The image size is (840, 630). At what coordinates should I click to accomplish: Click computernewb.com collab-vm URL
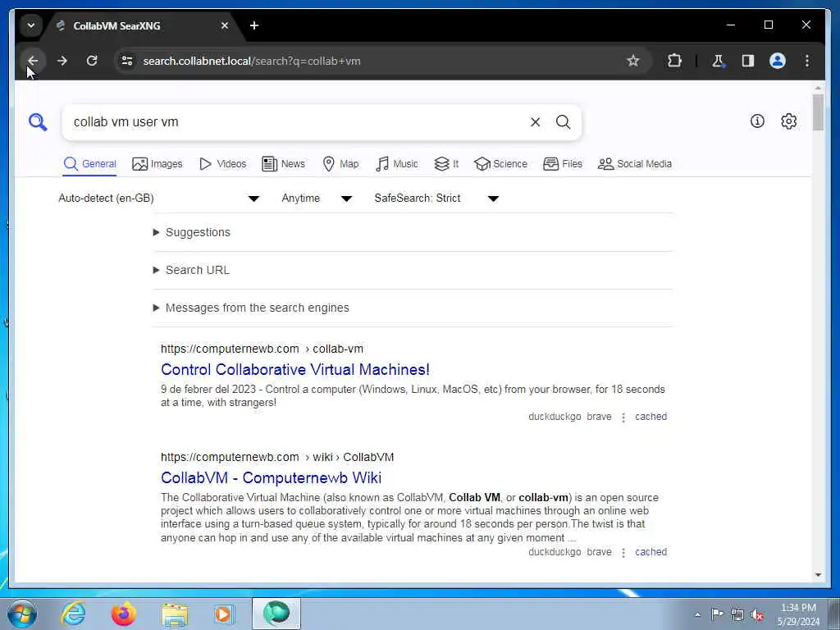click(x=262, y=349)
